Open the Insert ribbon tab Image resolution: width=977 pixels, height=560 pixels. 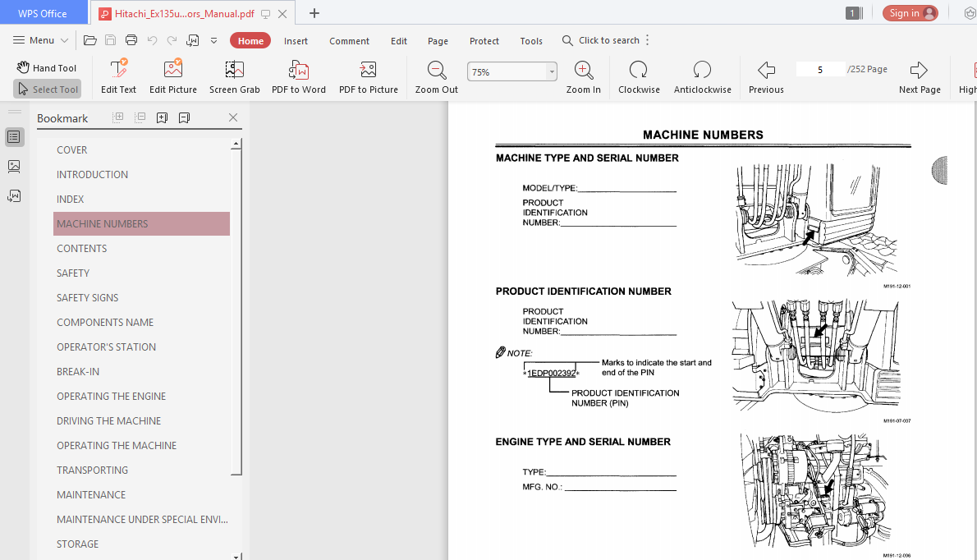[296, 41]
